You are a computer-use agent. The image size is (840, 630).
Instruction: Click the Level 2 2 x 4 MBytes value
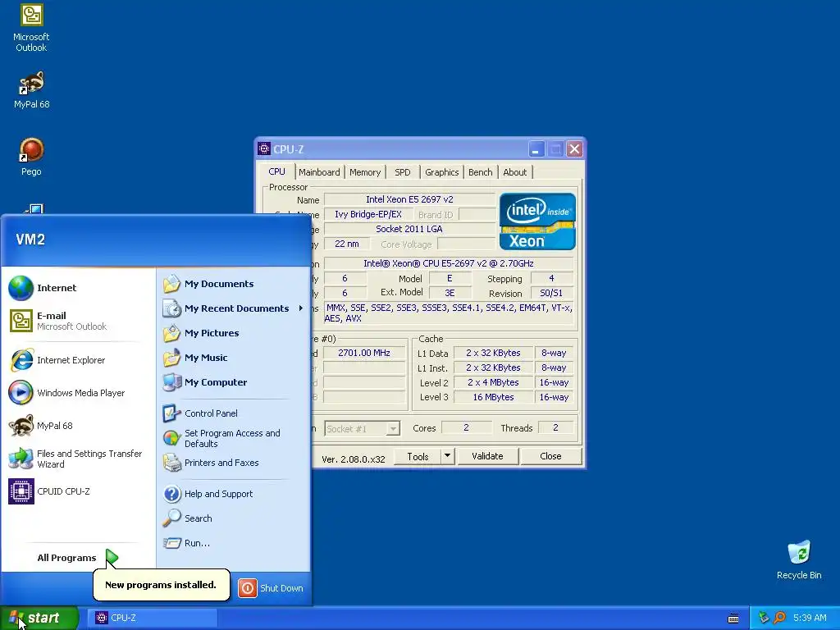pyautogui.click(x=493, y=382)
